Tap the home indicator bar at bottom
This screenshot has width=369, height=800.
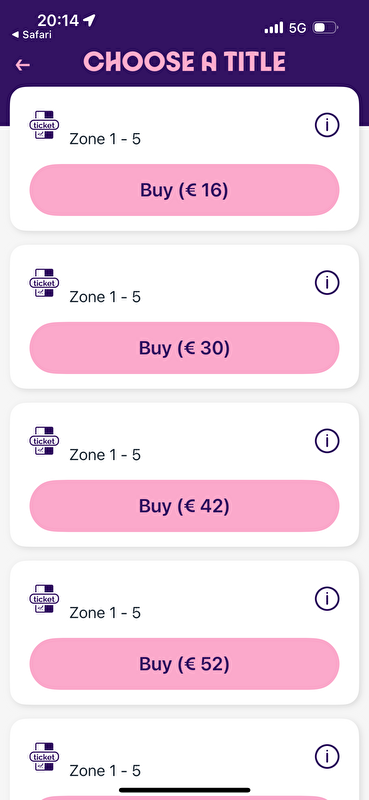coord(184,790)
